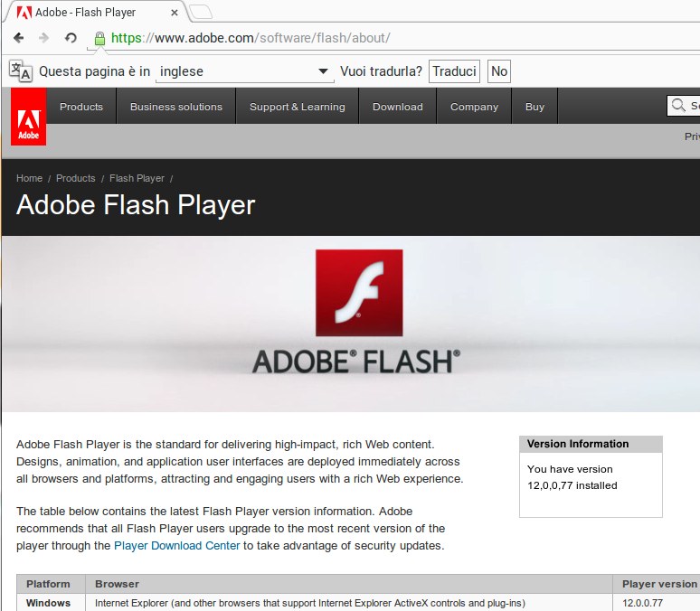Click the browser back arrow

pyautogui.click(x=18, y=38)
